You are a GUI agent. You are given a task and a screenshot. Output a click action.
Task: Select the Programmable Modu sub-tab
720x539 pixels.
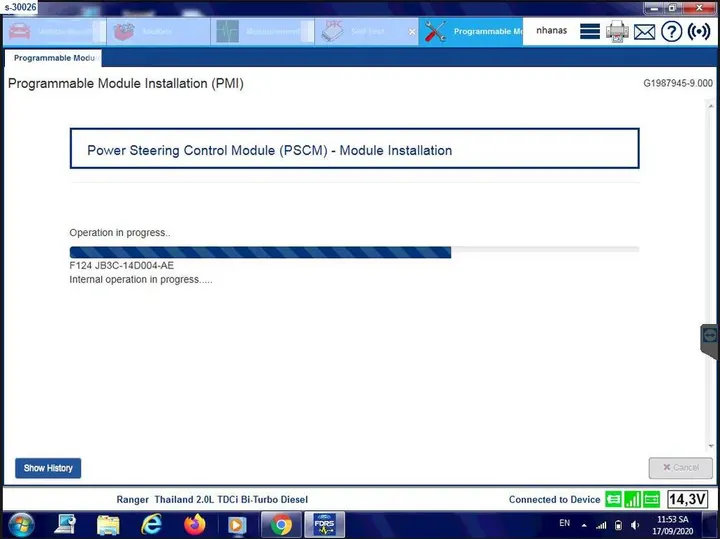[x=53, y=58]
